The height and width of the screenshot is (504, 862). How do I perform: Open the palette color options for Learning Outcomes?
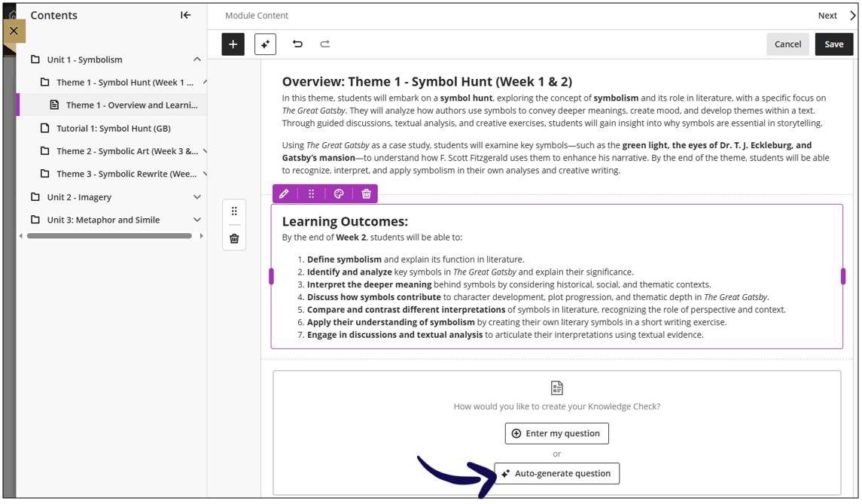tap(338, 193)
